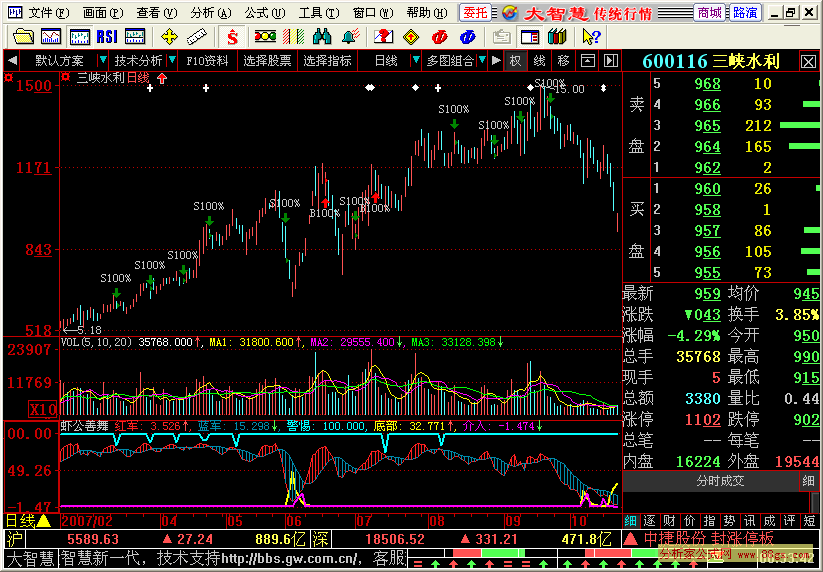Open the binoculars search tool
Image resolution: width=823 pixels, height=572 pixels.
[x=322, y=37]
